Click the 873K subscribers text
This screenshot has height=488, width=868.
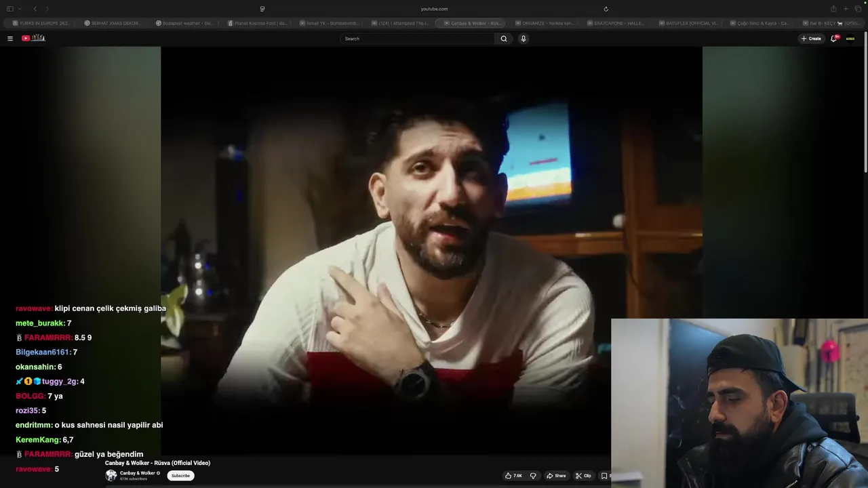134,479
